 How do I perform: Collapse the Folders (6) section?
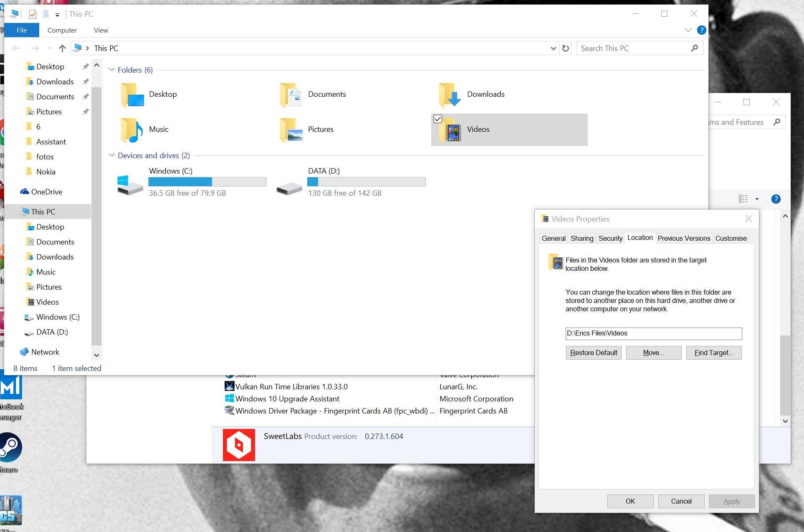click(111, 69)
